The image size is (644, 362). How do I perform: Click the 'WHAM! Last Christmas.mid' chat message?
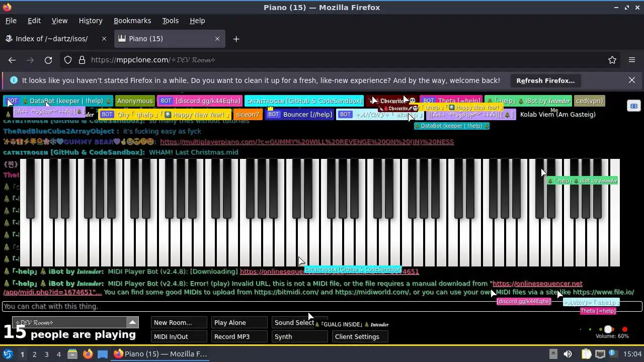pos(193,152)
